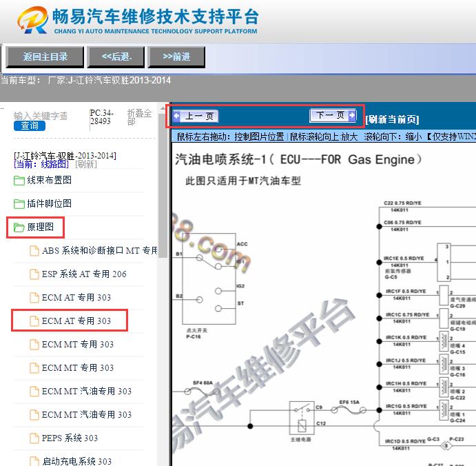
Task: Click the sidebar scrollbar up arrow
Action: click(x=163, y=108)
